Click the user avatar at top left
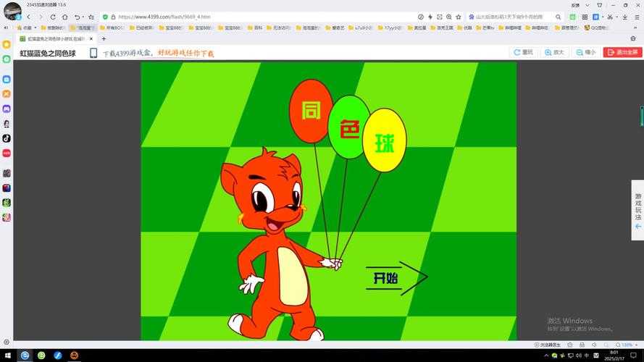This screenshot has height=362, width=644. [x=12, y=11]
